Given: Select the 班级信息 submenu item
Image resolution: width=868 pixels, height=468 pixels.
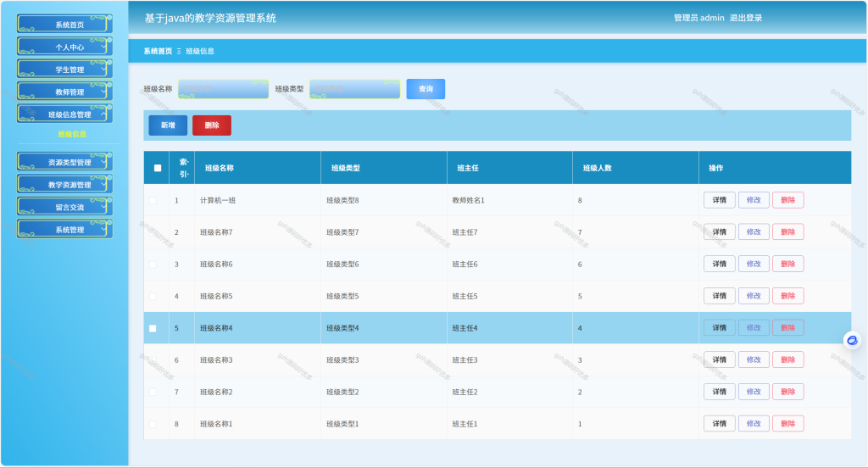Looking at the screenshot, I should [x=72, y=134].
